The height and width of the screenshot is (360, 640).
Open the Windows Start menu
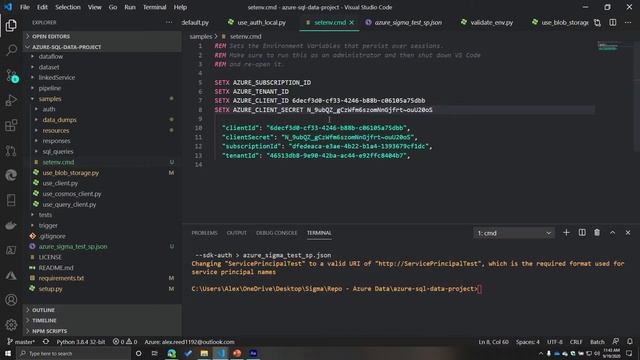pos(8,353)
